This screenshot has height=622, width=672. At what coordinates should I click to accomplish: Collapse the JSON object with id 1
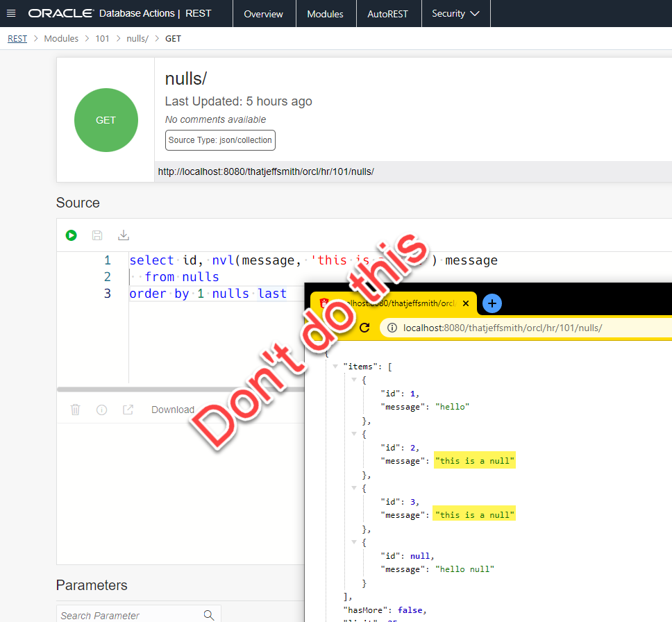pos(354,380)
